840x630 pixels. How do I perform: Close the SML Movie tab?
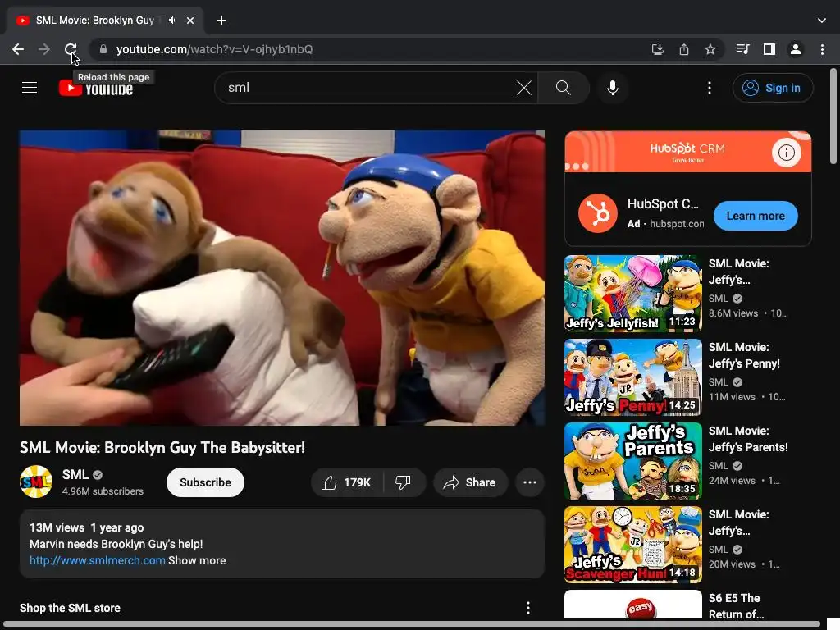point(190,21)
